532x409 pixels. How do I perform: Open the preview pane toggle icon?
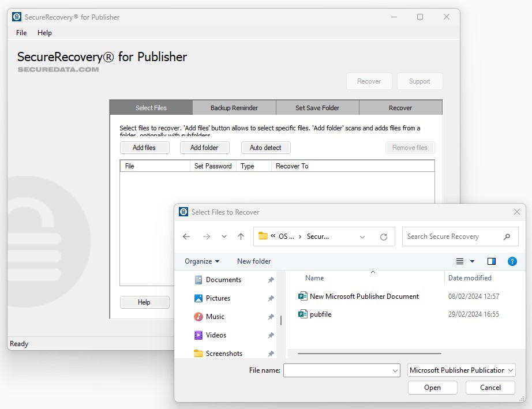click(491, 261)
